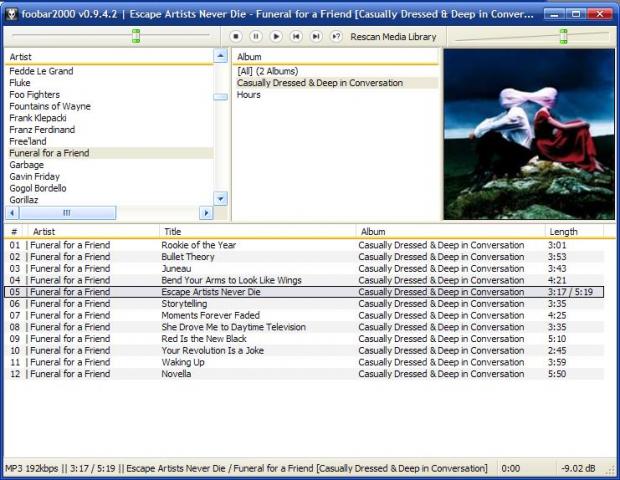Viewport: 620px width, 480px height.
Task: Sort by the playlist Artist column header
Action: click(93, 232)
